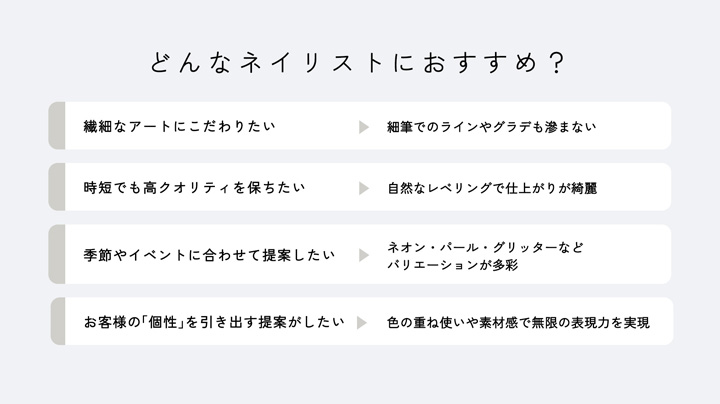Click the arrow after 繊細なアートにこだわりたい
This screenshot has width=720, height=404.
[364, 127]
